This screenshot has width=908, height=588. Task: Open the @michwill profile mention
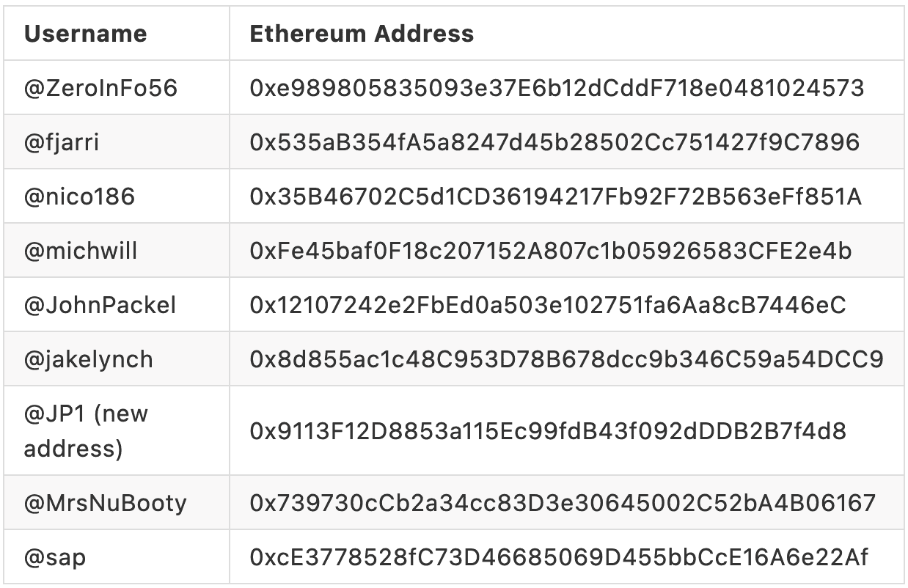click(81, 251)
